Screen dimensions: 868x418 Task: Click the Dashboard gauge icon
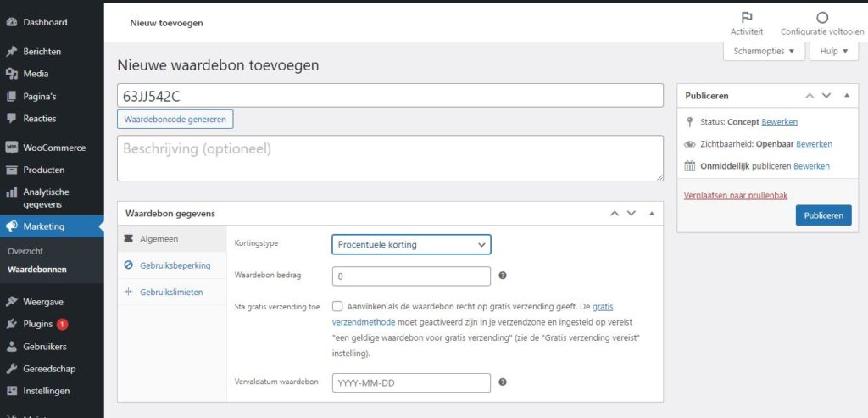(11, 22)
